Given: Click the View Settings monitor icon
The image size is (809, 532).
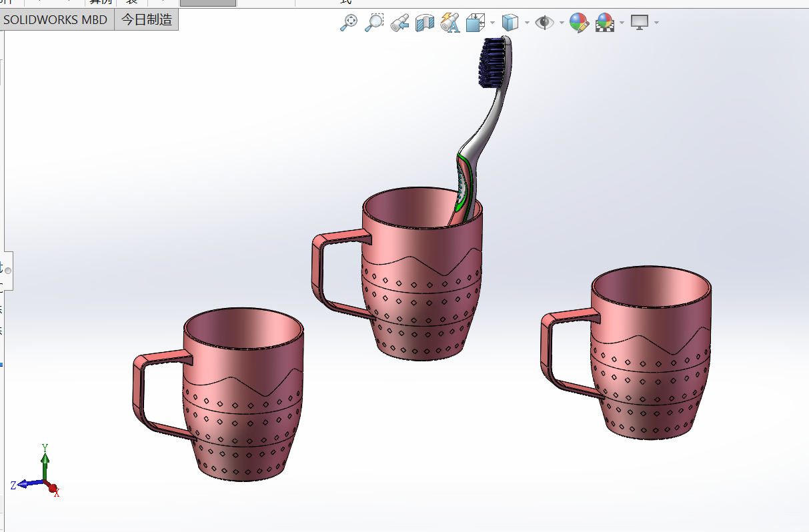Looking at the screenshot, I should click(x=640, y=23).
